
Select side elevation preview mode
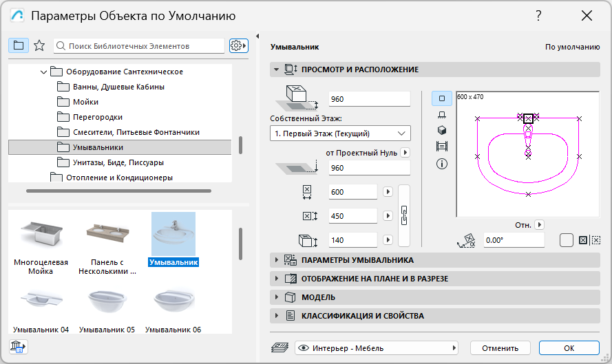(x=442, y=115)
